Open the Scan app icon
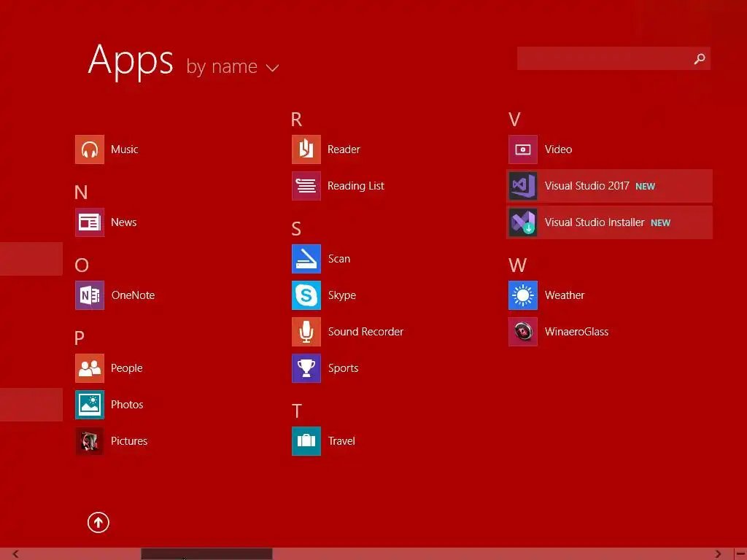The width and height of the screenshot is (747, 560). 306,259
